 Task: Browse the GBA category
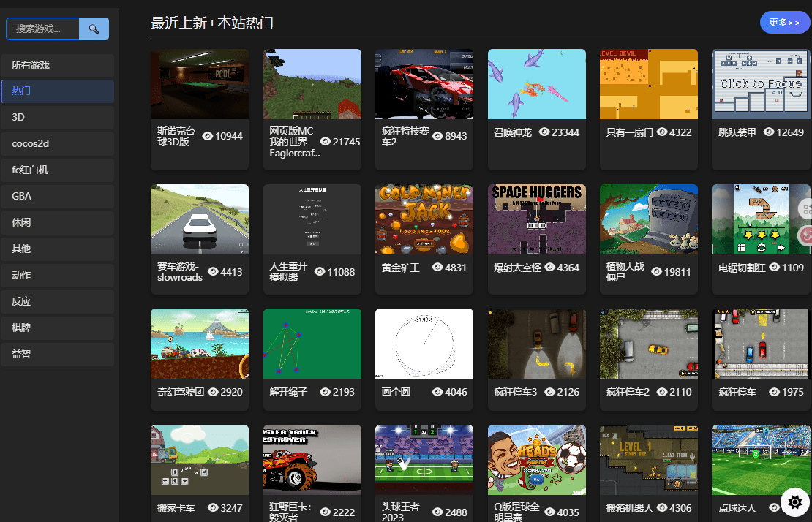(57, 196)
